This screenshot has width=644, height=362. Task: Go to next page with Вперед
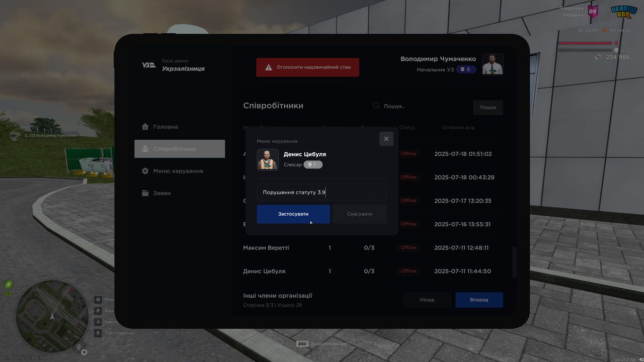(x=479, y=300)
